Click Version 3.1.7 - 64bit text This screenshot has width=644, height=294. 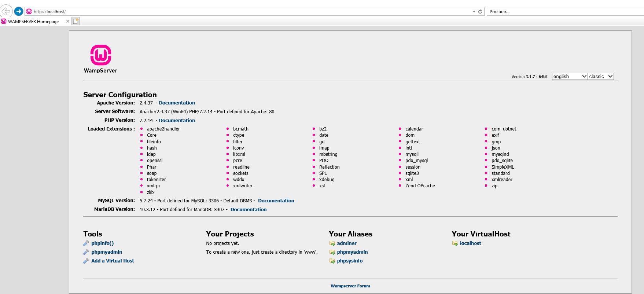tap(529, 77)
